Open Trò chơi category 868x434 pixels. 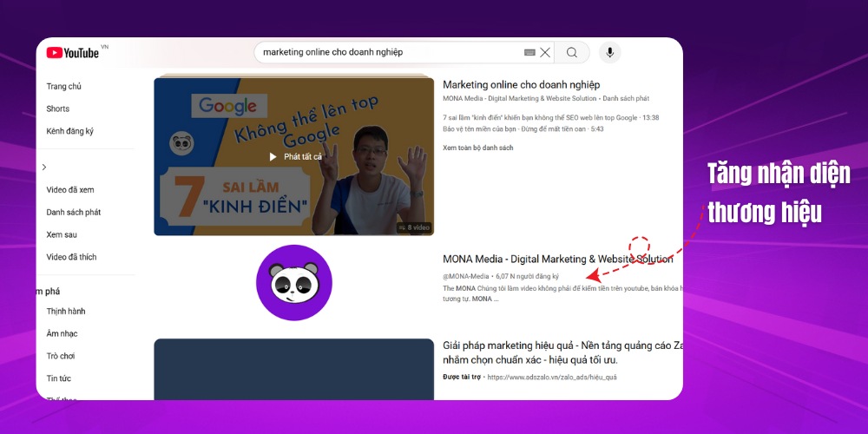(61, 356)
